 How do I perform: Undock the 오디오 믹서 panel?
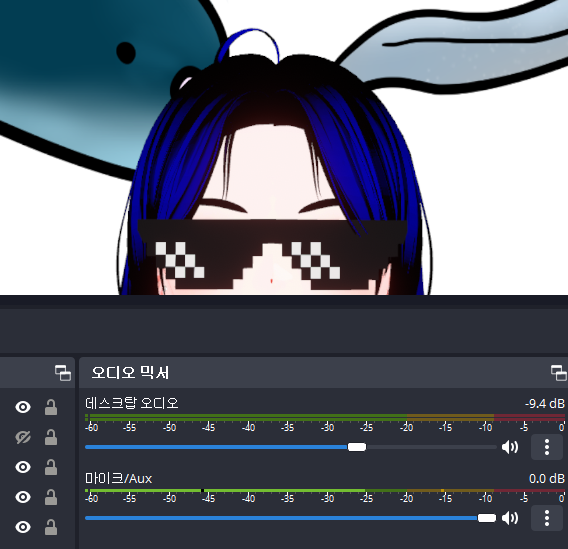pos(559,373)
